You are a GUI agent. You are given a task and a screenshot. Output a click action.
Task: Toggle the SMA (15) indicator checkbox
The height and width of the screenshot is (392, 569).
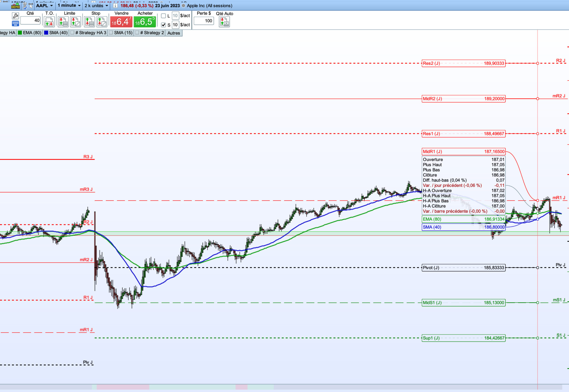tap(111, 33)
